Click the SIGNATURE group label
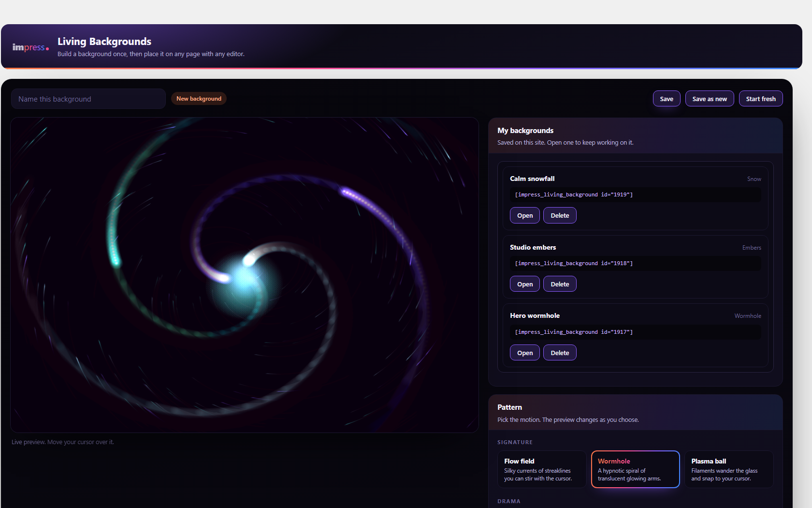Viewport: 812px width, 508px height. (515, 442)
